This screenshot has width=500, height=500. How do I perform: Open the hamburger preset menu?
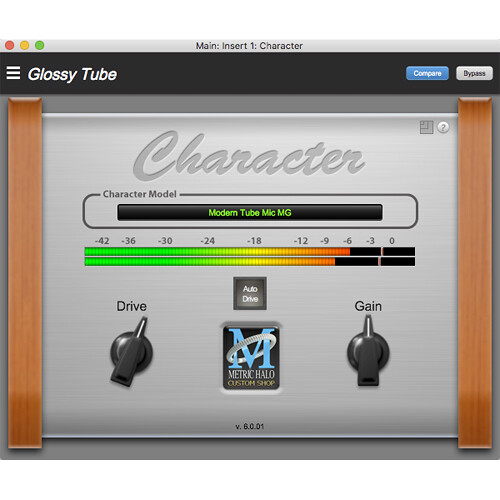coord(13,73)
